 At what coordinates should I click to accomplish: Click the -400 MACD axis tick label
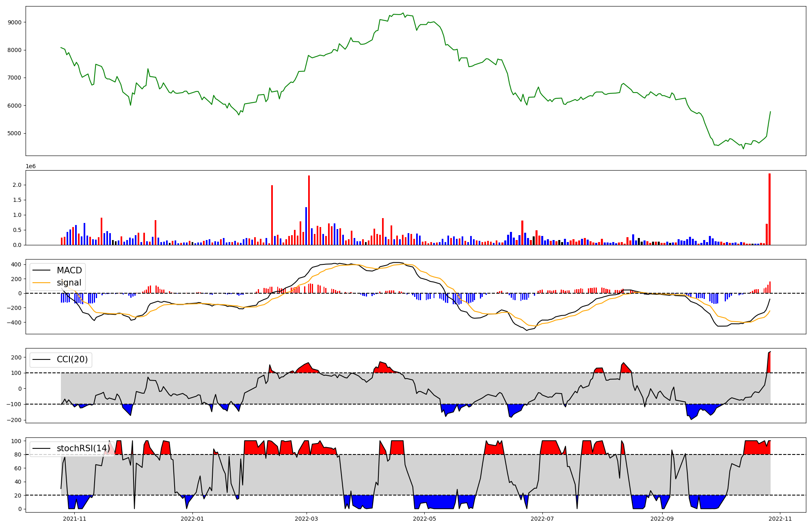coord(15,322)
